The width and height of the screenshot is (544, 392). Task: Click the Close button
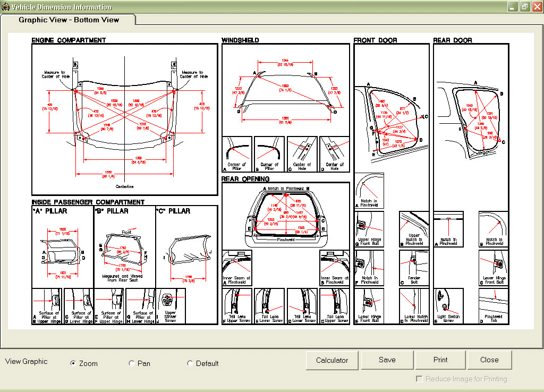click(489, 360)
